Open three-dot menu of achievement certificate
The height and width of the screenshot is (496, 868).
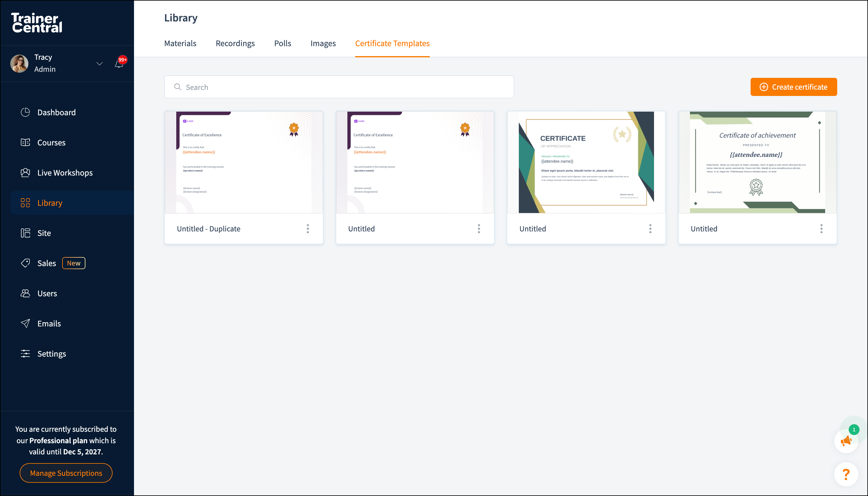coord(821,229)
